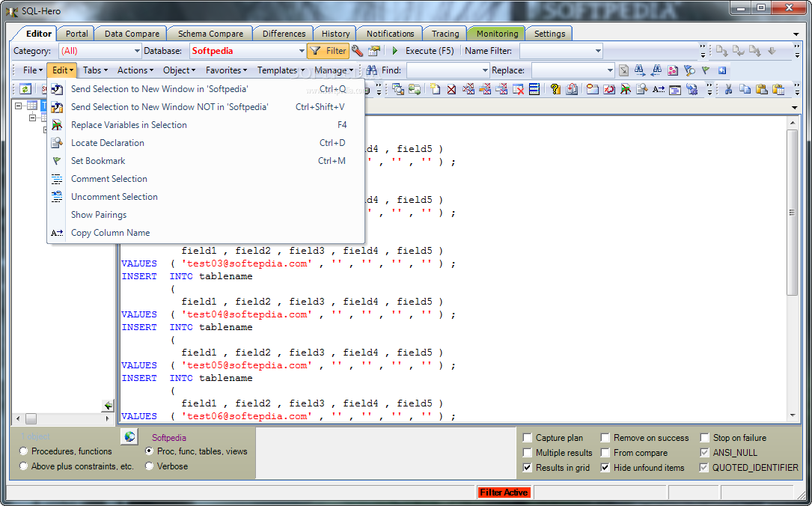Click the Paste clipboard icon
This screenshot has width=812, height=506.
click(x=761, y=89)
